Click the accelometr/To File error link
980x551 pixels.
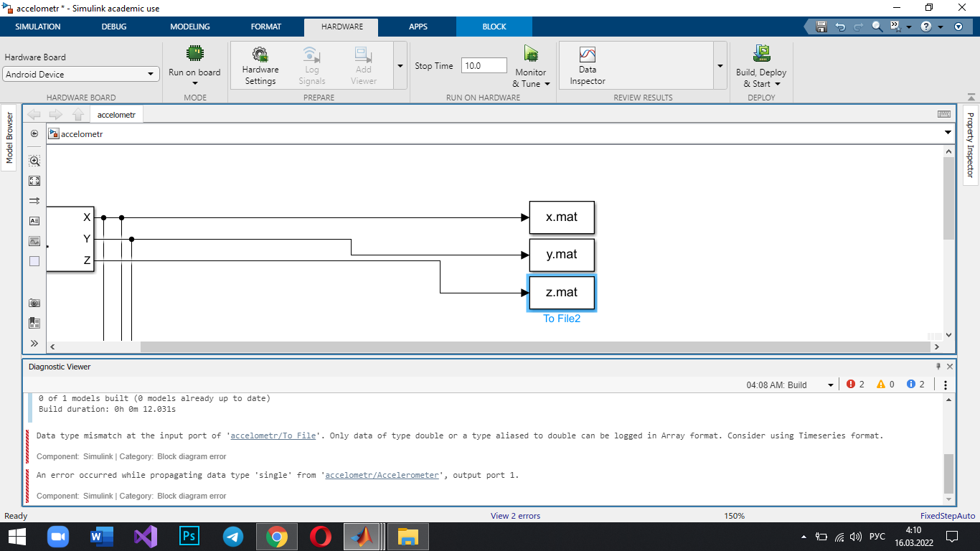click(x=273, y=435)
